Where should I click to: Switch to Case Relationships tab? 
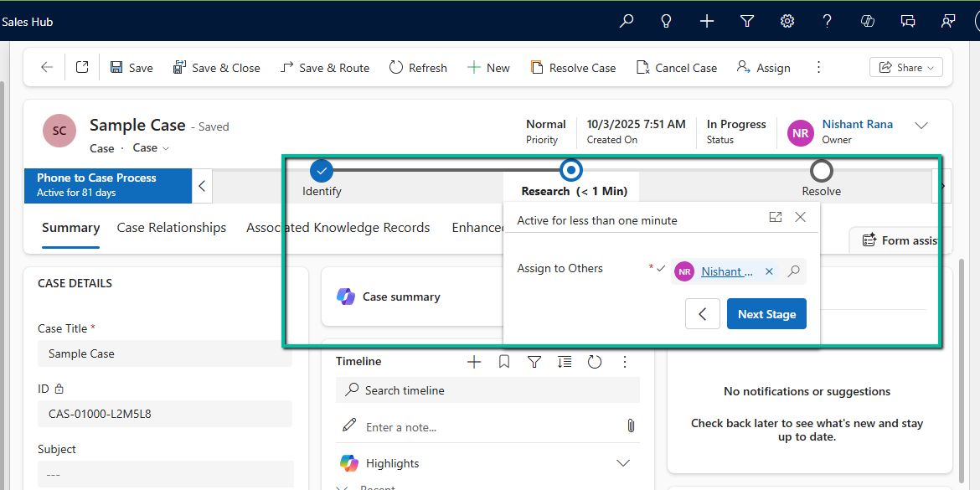pos(172,228)
